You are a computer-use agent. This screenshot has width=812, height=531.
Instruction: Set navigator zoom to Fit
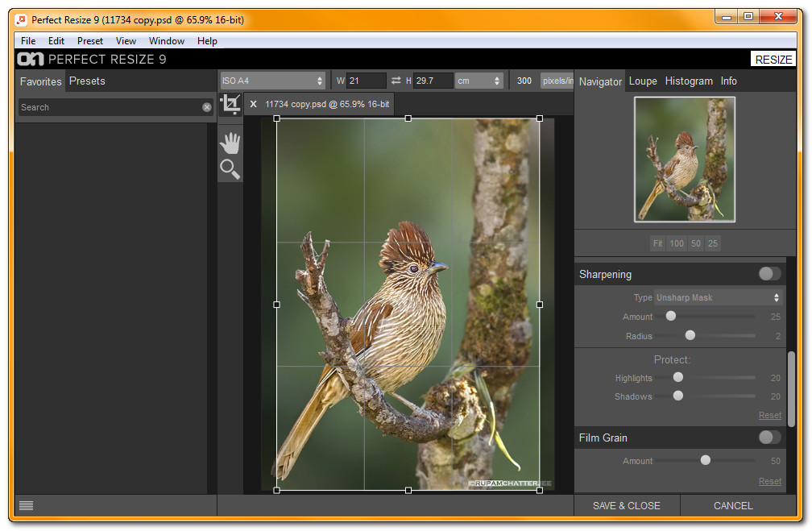coord(657,243)
